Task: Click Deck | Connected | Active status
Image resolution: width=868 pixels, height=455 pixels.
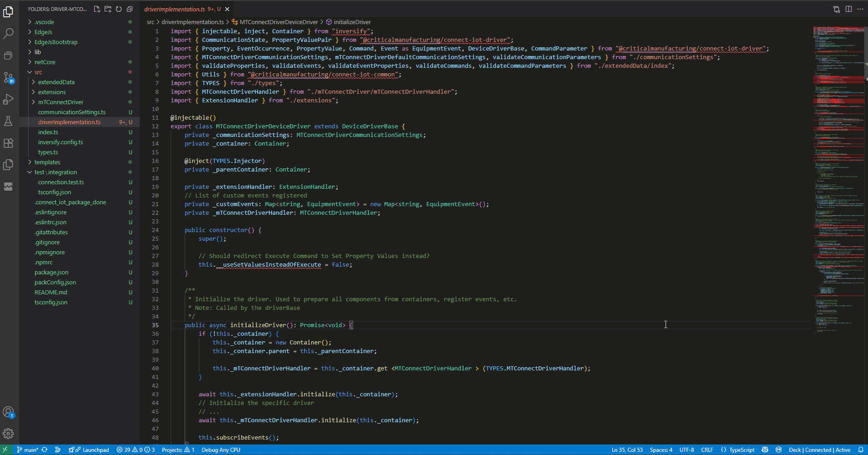Action: 819,450
